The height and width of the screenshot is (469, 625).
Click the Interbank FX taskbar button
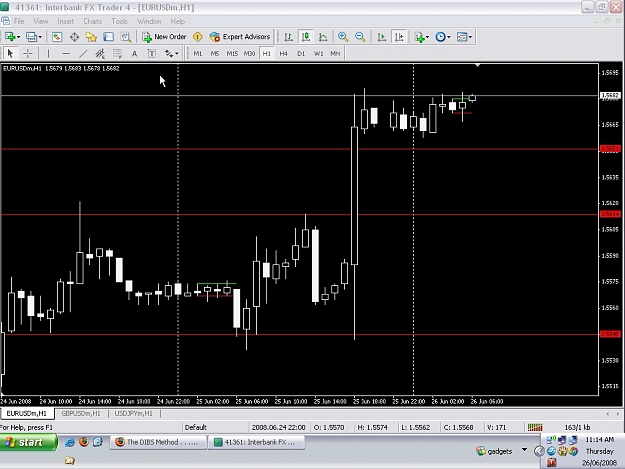pyautogui.click(x=256, y=442)
